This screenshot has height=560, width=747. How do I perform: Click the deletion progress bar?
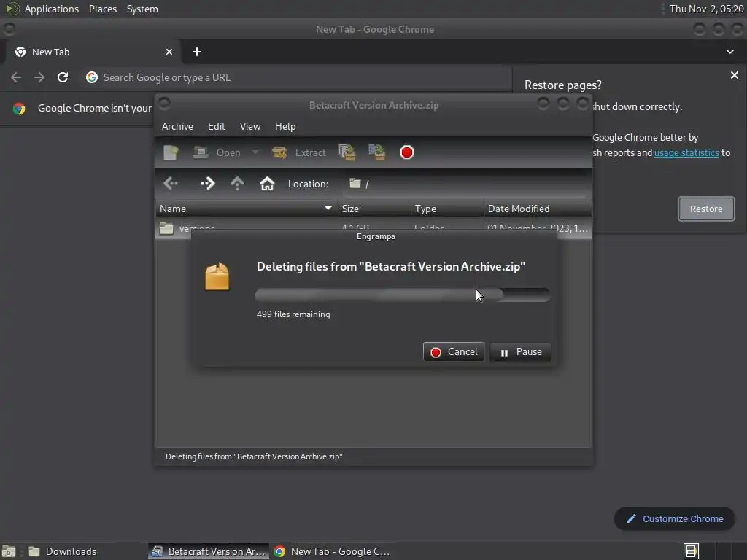403,295
